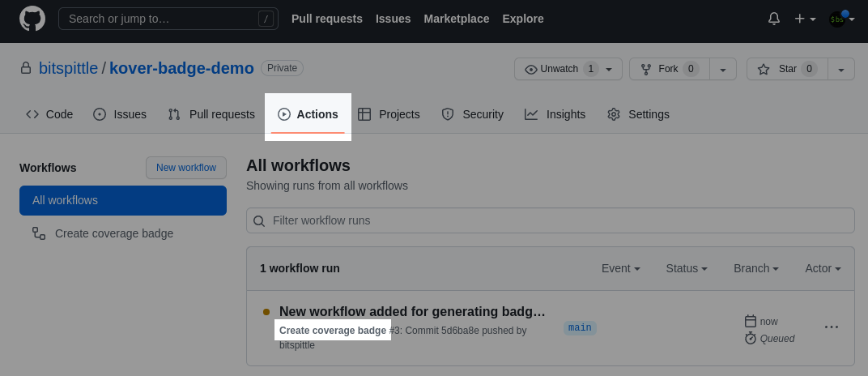Image resolution: width=868 pixels, height=376 pixels.
Task: Click the main branch label
Action: pos(580,328)
